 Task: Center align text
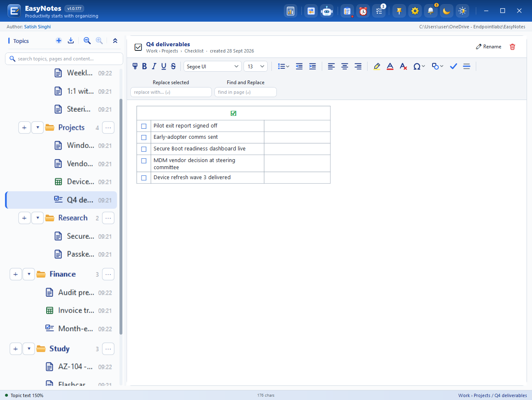345,66
